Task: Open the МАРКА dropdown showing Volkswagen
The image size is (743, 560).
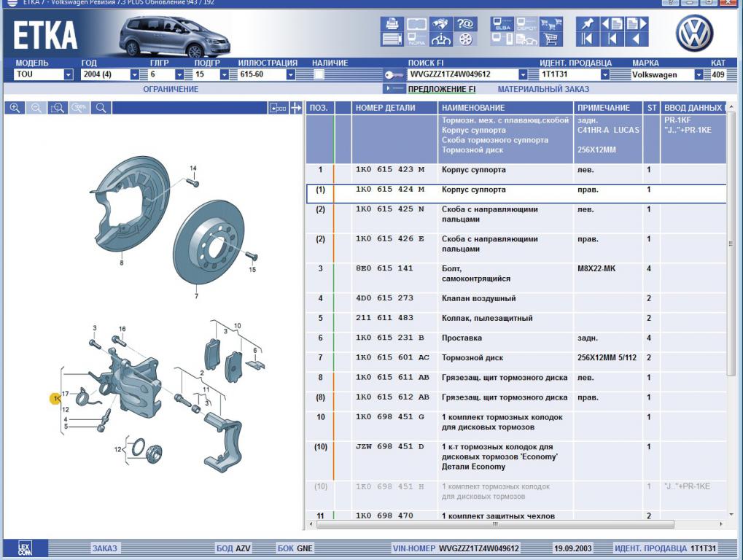Action: tap(699, 74)
